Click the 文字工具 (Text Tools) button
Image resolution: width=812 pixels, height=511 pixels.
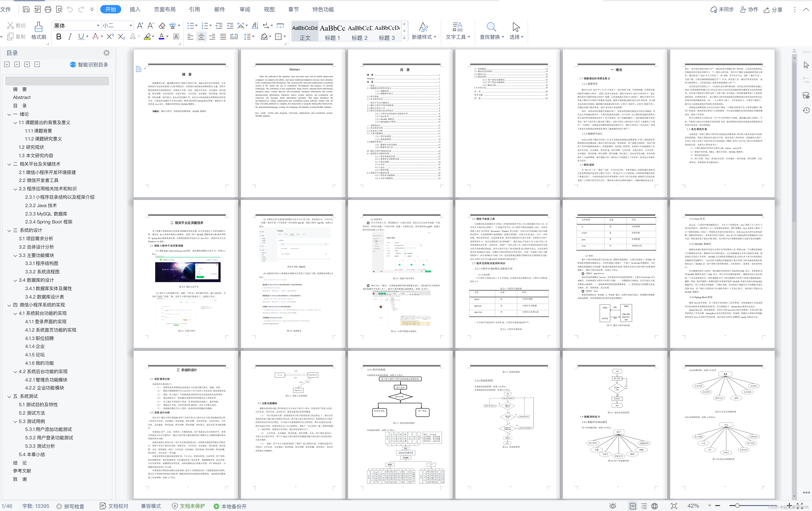[458, 31]
